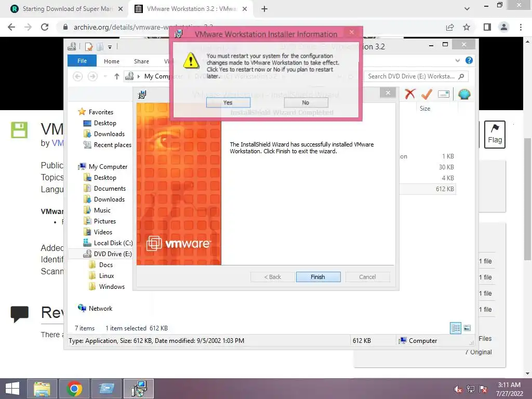The height and width of the screenshot is (399, 532).
Task: Close the Super Mario download browser tab
Action: coord(120,9)
